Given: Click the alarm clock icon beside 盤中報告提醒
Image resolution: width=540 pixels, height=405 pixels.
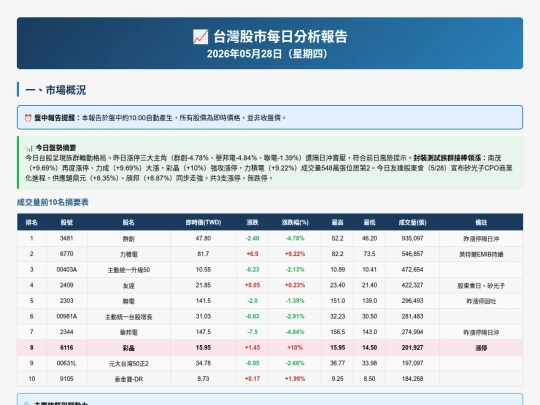Looking at the screenshot, I should click(x=28, y=118).
